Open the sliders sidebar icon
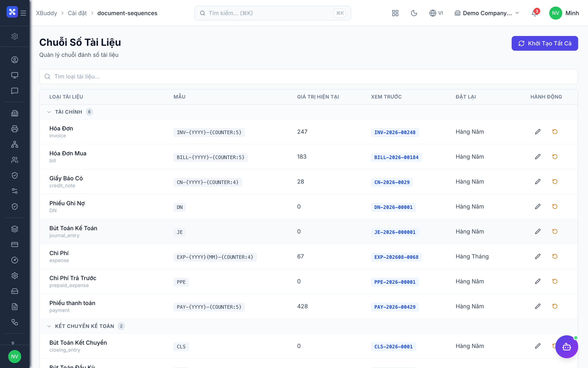 pyautogui.click(x=14, y=191)
